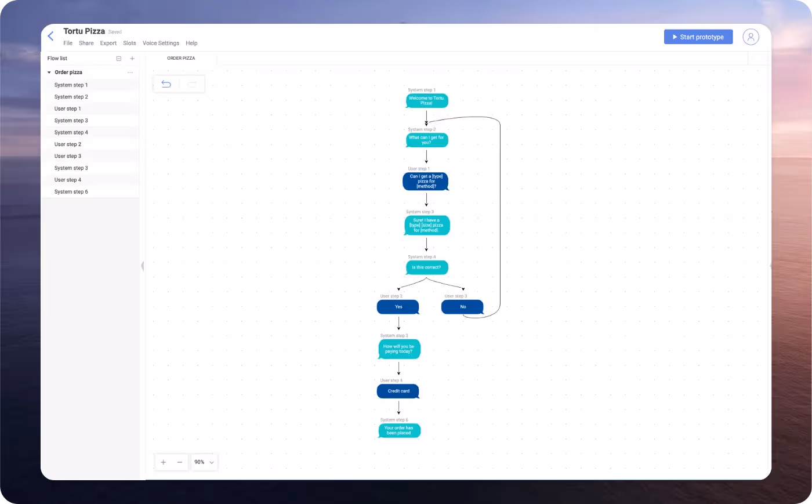Click the undo arrow on the canvas
The image size is (812, 504).
pyautogui.click(x=166, y=84)
